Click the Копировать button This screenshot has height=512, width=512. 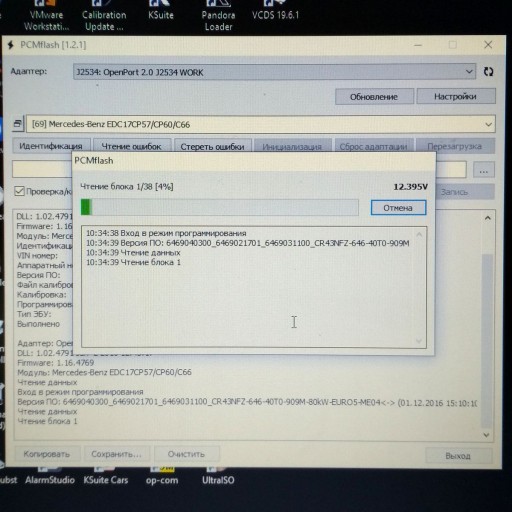click(x=47, y=454)
